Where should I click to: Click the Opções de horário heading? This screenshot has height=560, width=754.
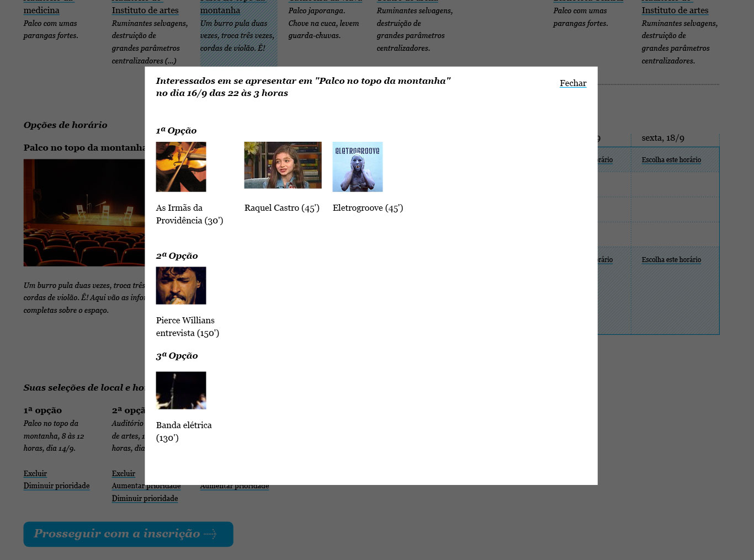tap(65, 125)
